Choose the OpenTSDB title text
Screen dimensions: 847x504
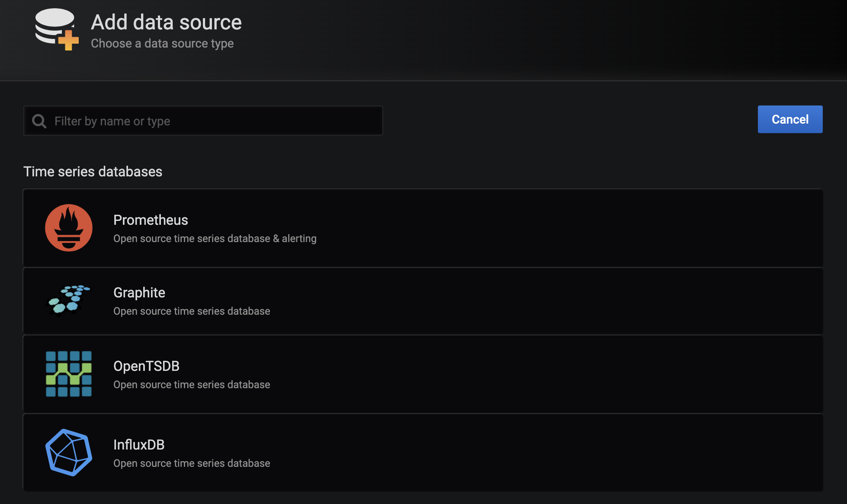[146, 366]
